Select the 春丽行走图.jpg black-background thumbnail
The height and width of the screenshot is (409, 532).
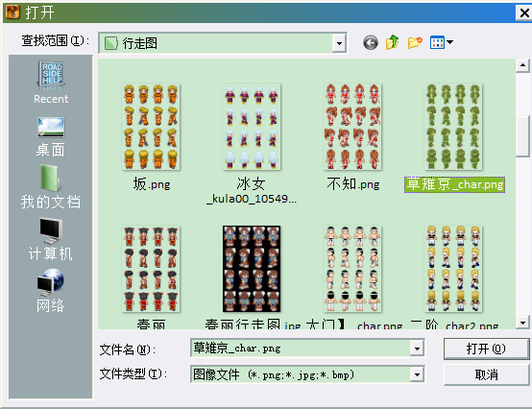click(252, 269)
